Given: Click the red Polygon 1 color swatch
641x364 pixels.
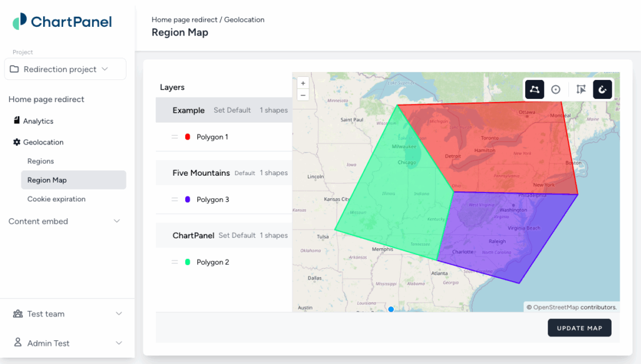Looking at the screenshot, I should 188,137.
